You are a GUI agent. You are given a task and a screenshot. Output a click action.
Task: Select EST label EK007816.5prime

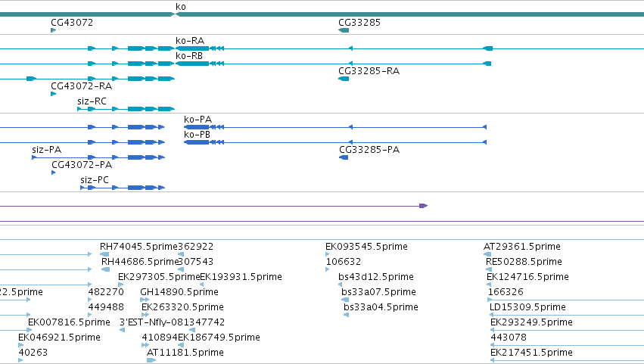pyautogui.click(x=69, y=322)
